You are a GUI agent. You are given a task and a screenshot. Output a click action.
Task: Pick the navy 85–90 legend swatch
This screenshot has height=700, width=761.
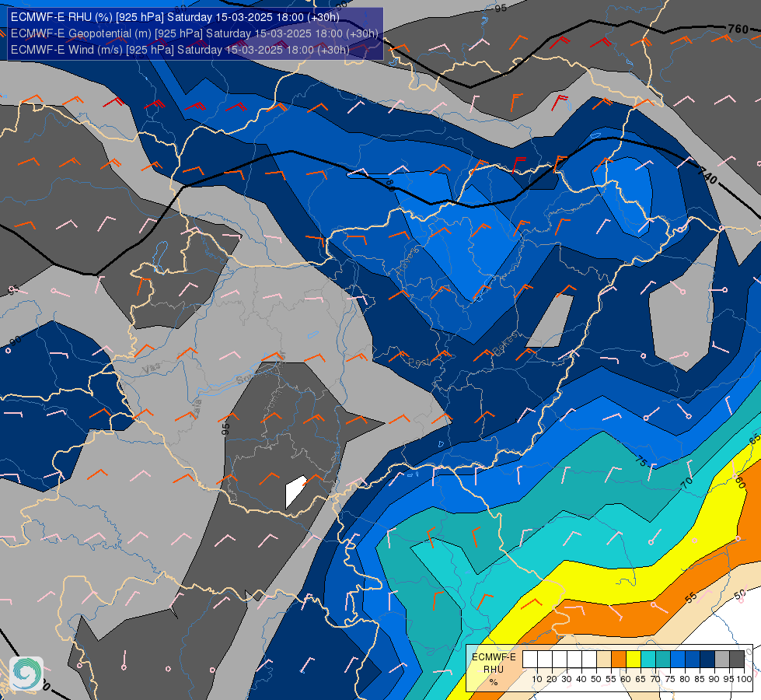[707, 660]
